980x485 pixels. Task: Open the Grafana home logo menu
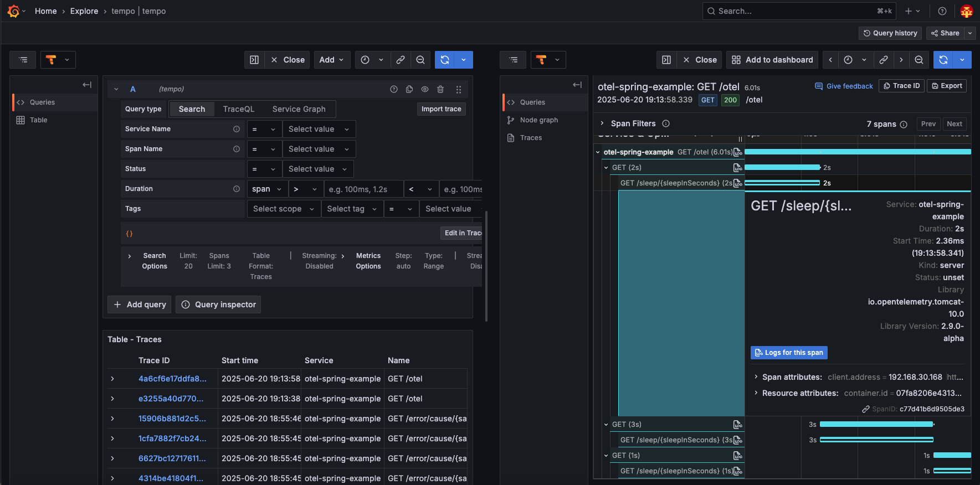pos(14,11)
